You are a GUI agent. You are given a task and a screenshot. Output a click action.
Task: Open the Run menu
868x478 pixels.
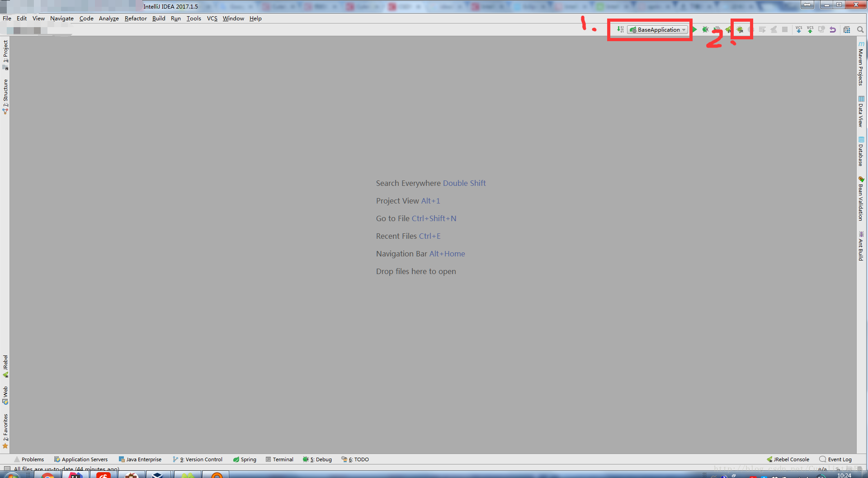pyautogui.click(x=176, y=19)
